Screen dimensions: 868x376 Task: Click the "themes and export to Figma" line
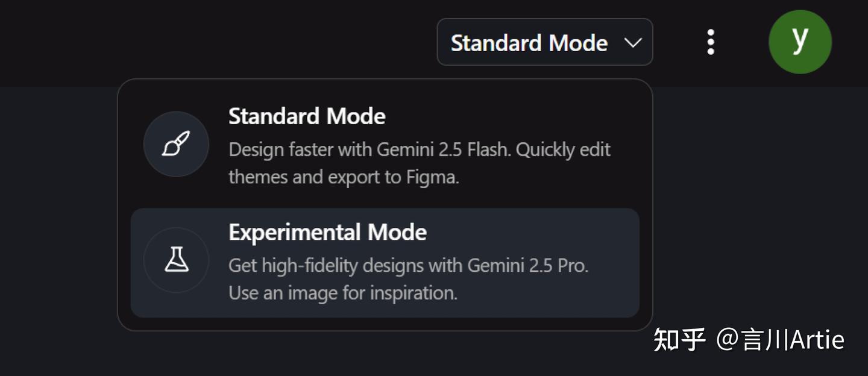[344, 178]
